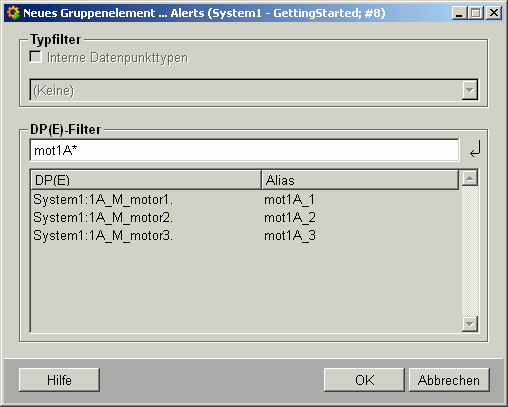The width and height of the screenshot is (508, 407).
Task: Click the dropdown arrow of Typfilter combo box
Action: [470, 90]
